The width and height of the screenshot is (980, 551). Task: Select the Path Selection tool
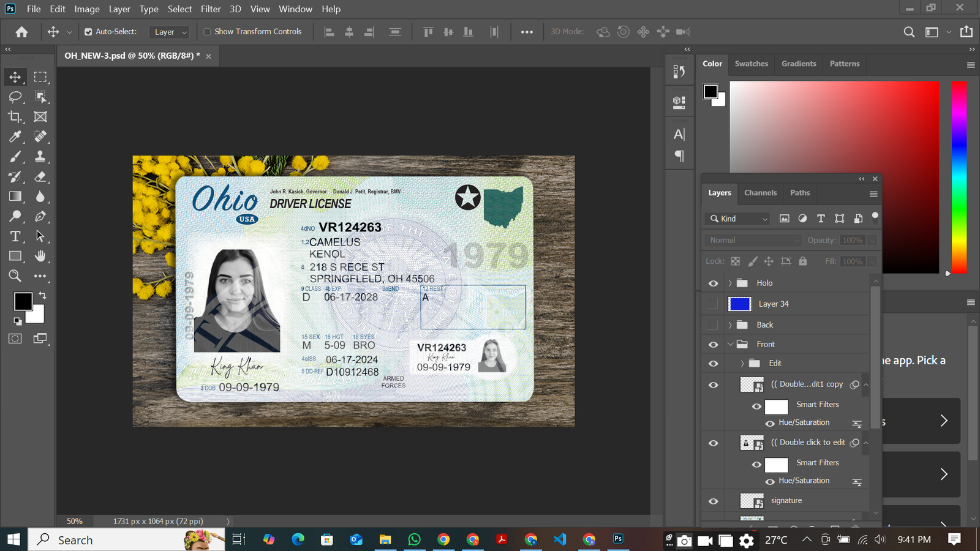pos(40,236)
